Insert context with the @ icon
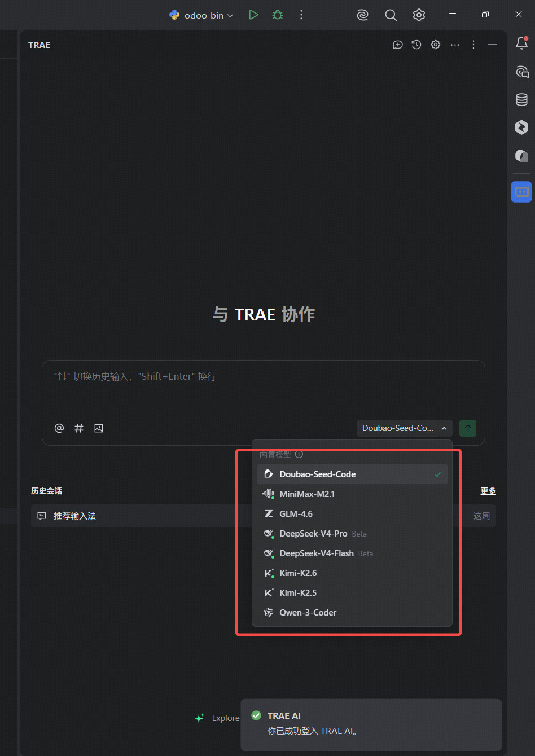 click(x=59, y=428)
